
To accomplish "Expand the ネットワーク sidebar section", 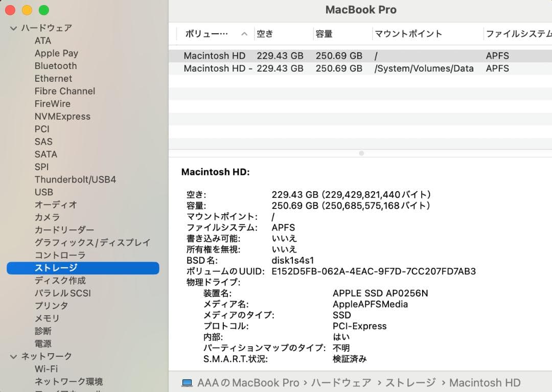I will point(13,356).
